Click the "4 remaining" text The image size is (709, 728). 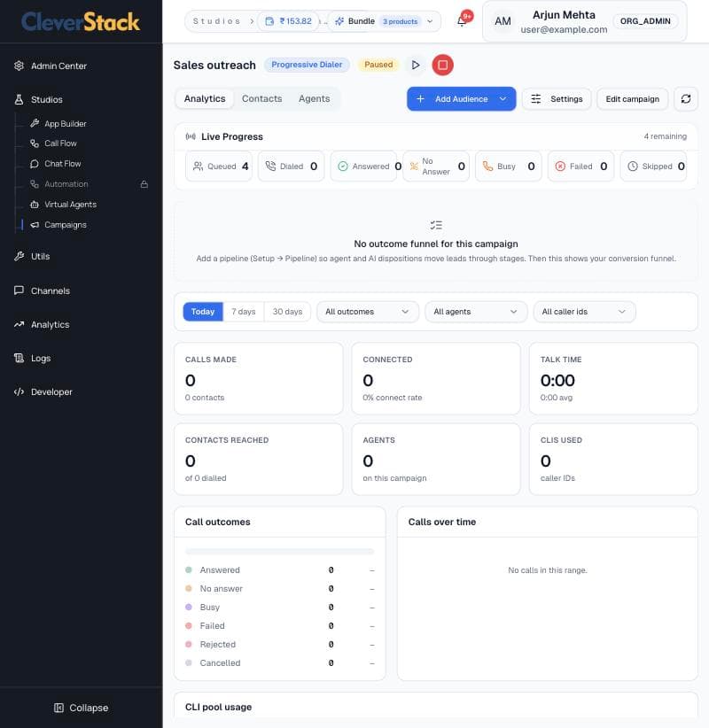tap(665, 136)
